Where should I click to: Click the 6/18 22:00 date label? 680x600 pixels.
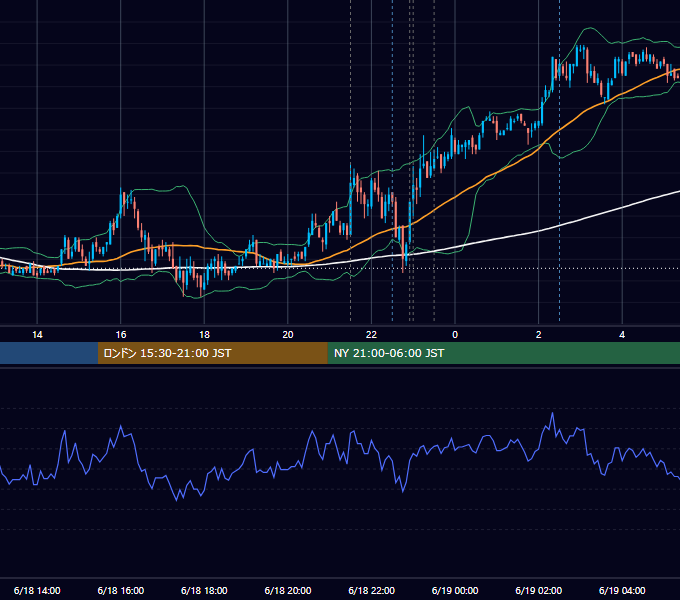point(371,590)
